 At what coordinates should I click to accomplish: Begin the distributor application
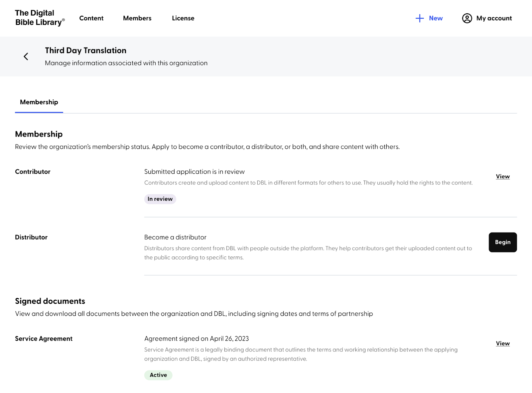[502, 242]
